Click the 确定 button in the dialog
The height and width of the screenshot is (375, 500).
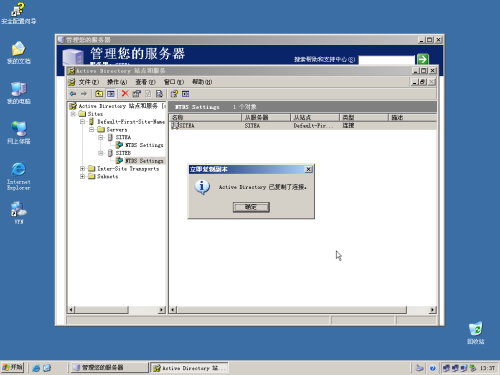pyautogui.click(x=251, y=207)
